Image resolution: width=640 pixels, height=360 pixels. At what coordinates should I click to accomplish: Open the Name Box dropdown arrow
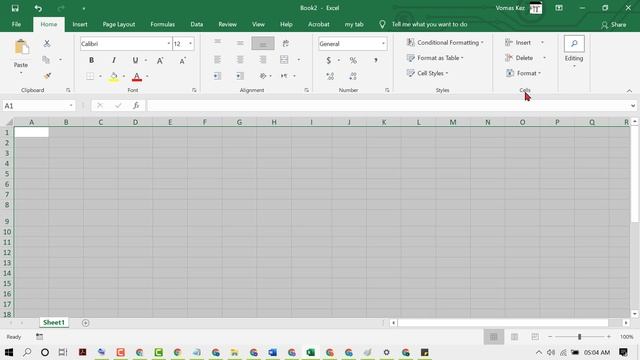(71, 106)
